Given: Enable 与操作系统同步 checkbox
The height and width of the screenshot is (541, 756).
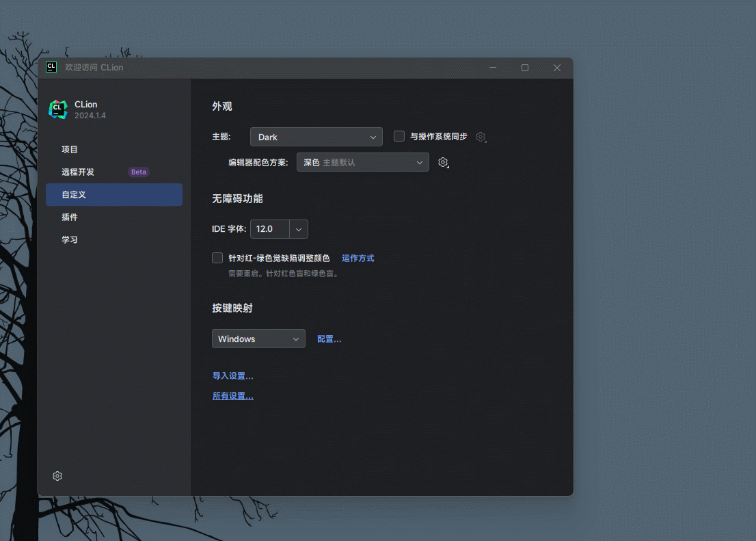Looking at the screenshot, I should (x=399, y=135).
